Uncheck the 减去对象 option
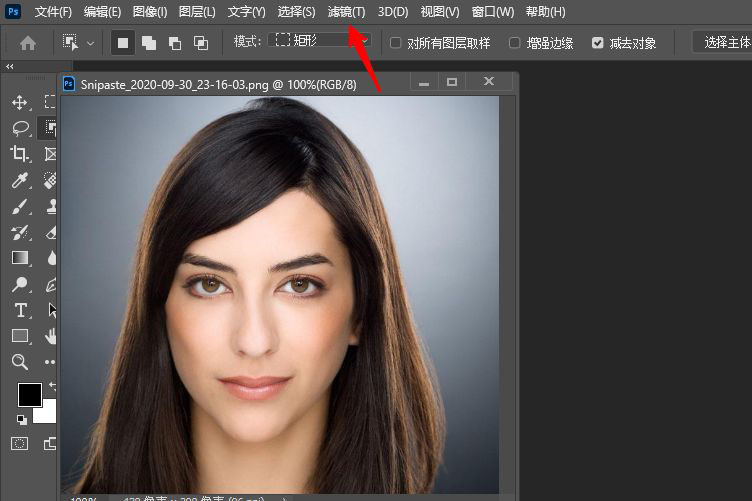The height and width of the screenshot is (501, 752). 598,43
